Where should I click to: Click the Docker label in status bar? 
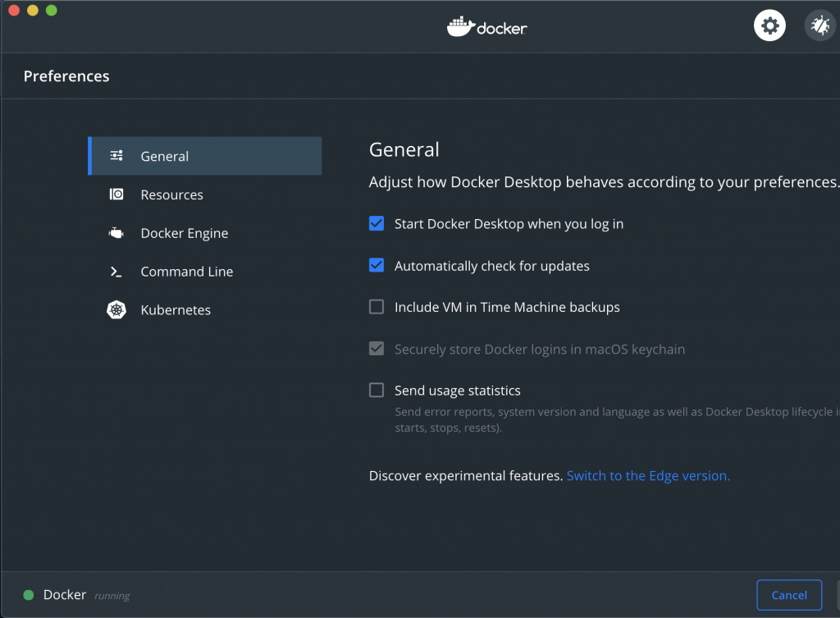(x=65, y=595)
